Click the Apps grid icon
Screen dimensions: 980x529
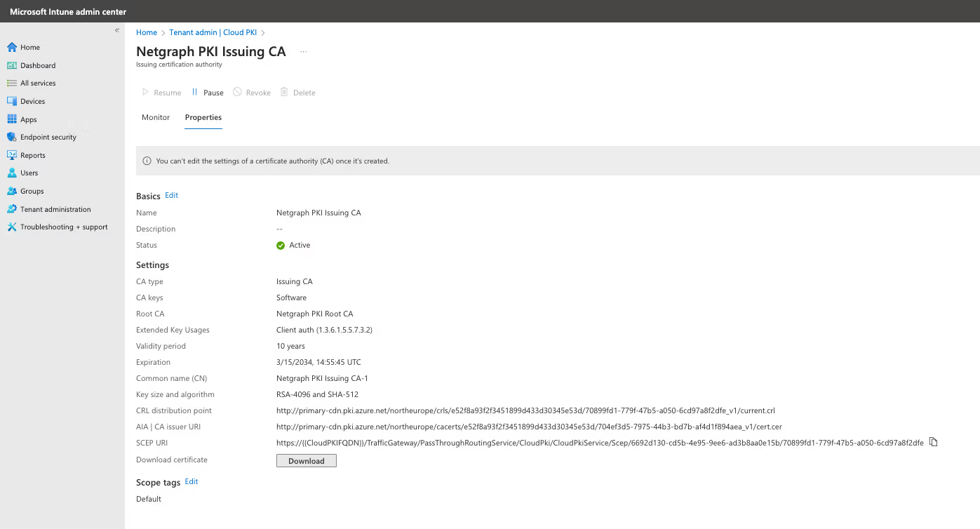[11, 119]
